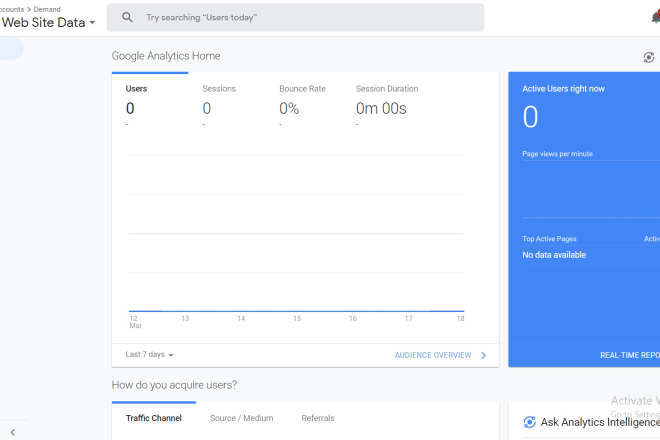Open the Last 7 days date range dropdown

149,355
